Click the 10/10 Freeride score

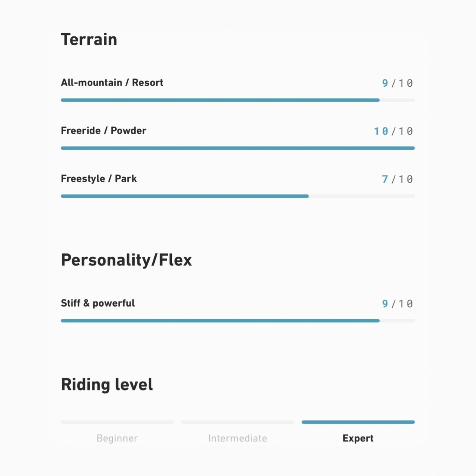pyautogui.click(x=393, y=131)
